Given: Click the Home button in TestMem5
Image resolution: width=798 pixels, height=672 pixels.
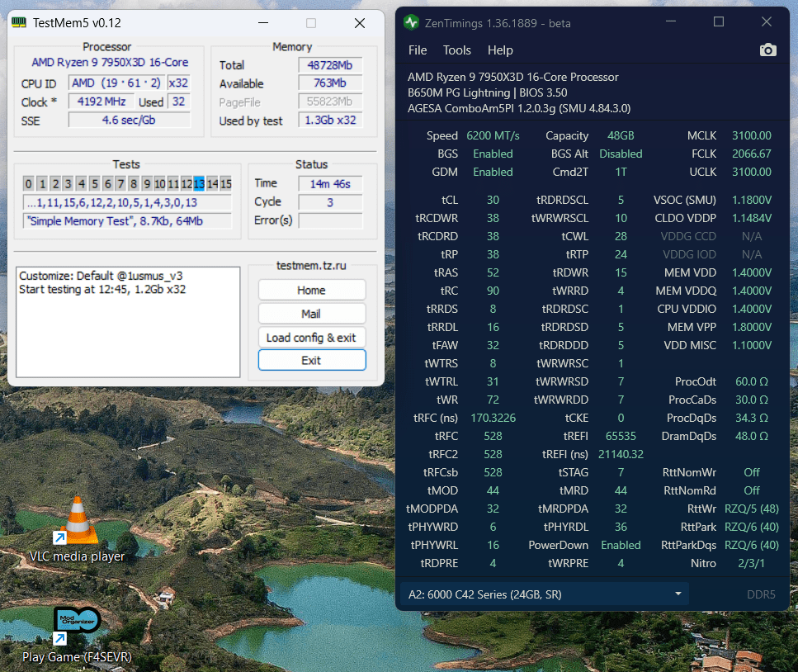Looking at the screenshot, I should (311, 291).
